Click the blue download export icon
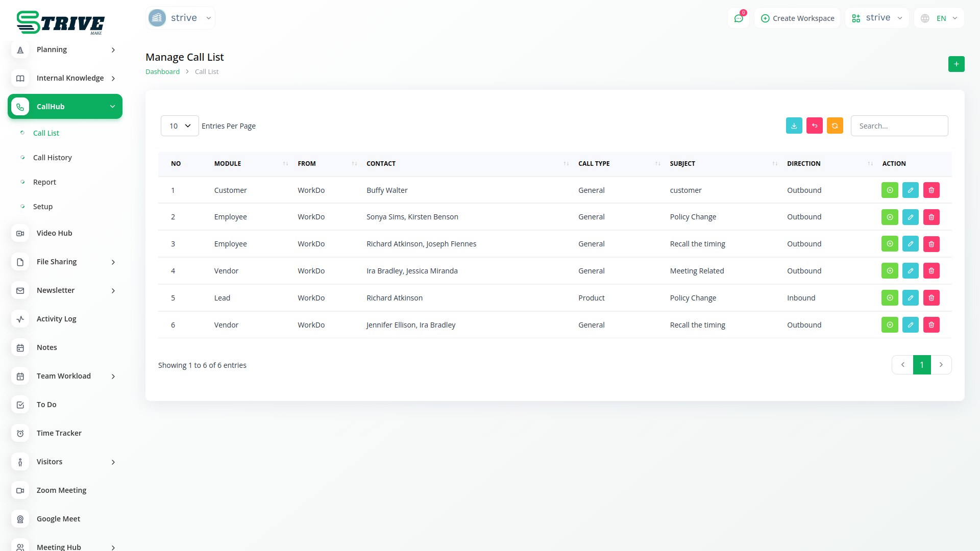Image resolution: width=980 pixels, height=551 pixels. [x=794, y=126]
